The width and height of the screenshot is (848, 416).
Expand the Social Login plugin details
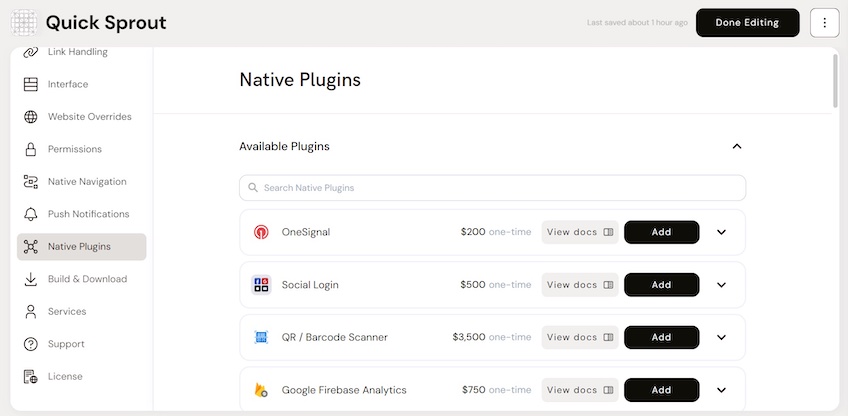click(x=721, y=285)
